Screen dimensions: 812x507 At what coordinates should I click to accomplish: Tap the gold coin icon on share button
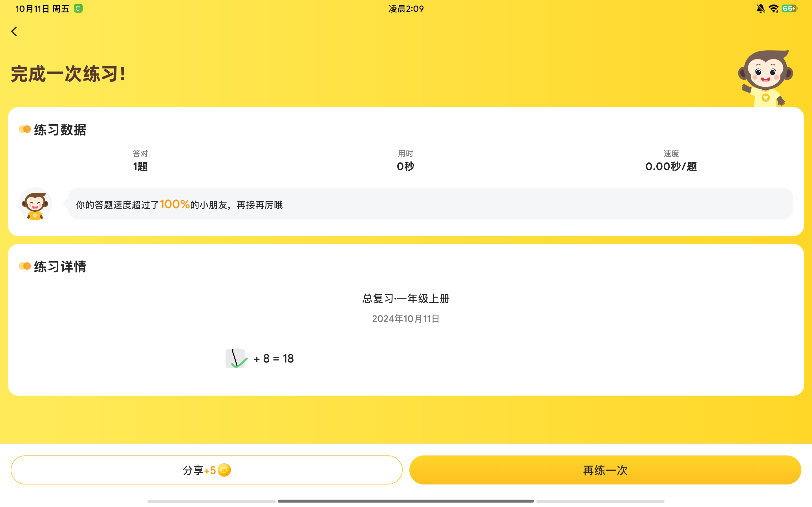point(224,470)
